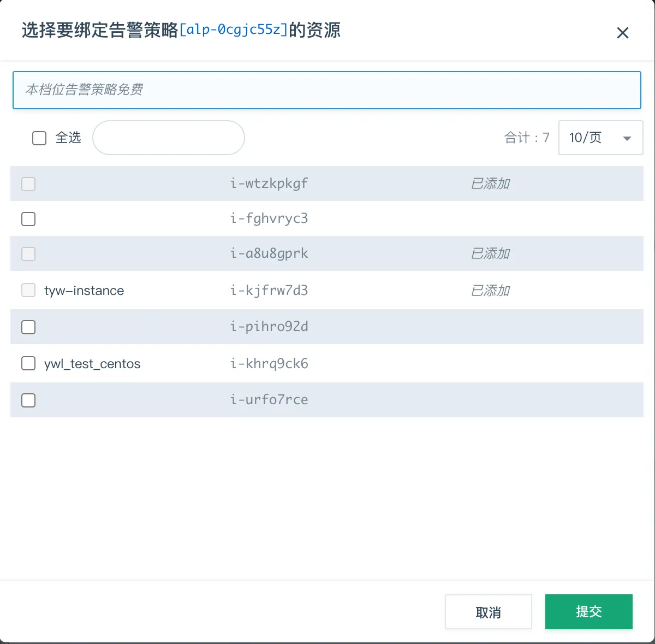Click instance ID i-khrq9ck6

(x=269, y=364)
